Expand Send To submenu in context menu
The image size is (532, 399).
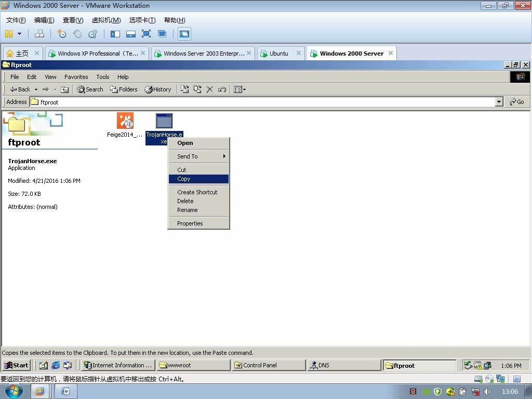click(x=199, y=156)
